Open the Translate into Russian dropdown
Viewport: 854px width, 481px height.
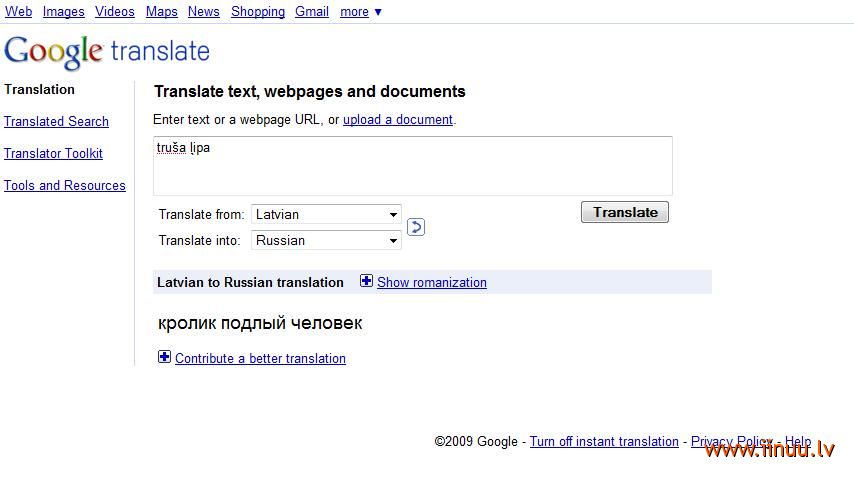coord(326,240)
